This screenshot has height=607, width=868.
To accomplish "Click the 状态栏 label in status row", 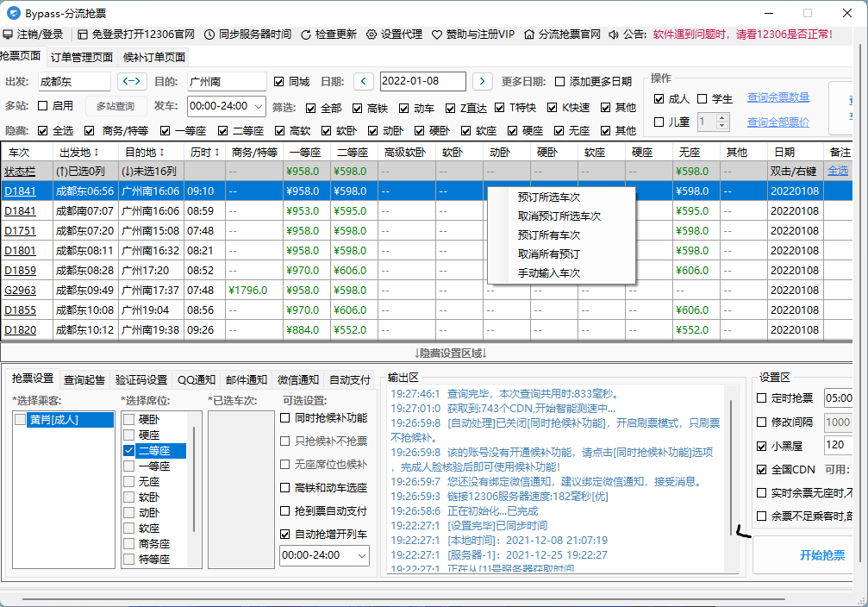I will (x=19, y=171).
